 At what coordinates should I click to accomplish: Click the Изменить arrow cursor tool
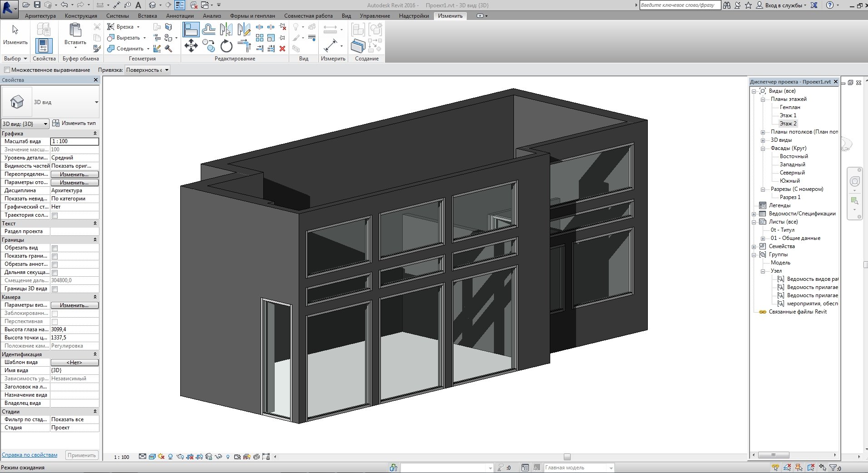click(15, 34)
